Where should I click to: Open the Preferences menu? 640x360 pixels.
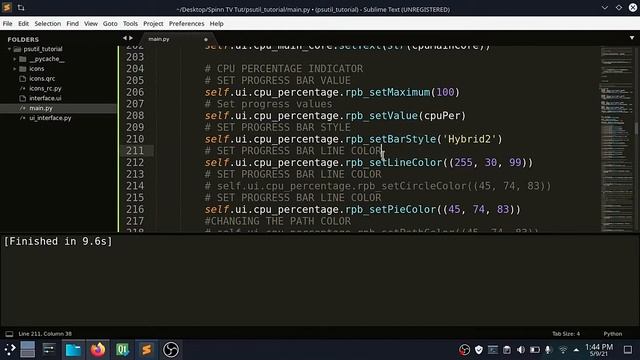tap(186, 24)
